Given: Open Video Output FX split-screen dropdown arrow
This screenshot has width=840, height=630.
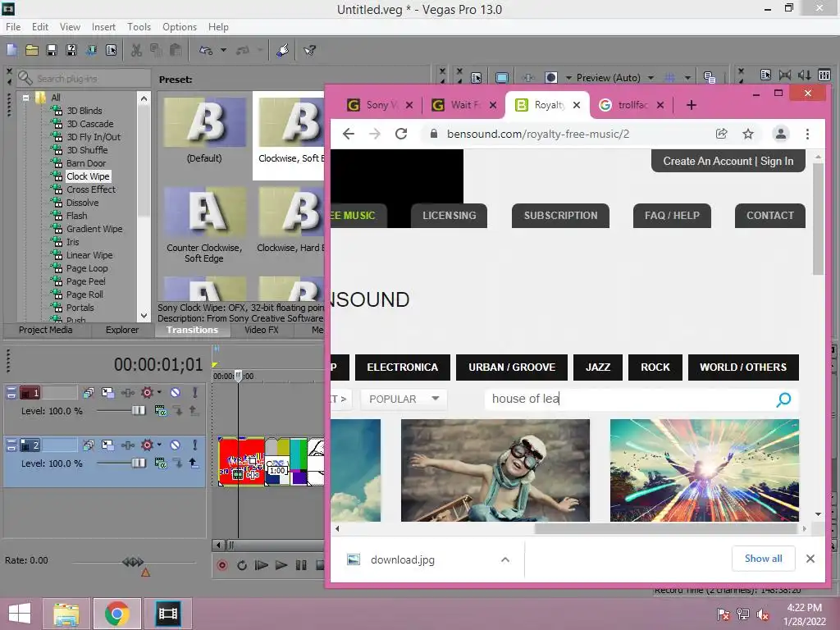Looking at the screenshot, I should [568, 78].
